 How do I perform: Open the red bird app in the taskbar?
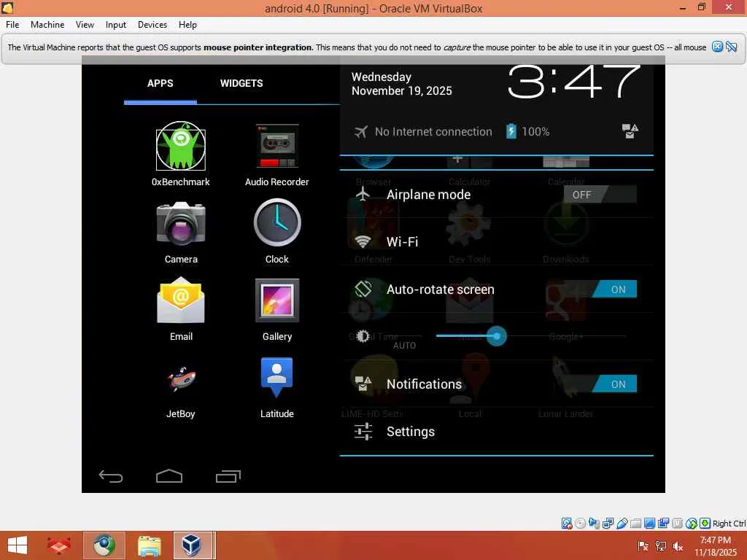(x=58, y=545)
